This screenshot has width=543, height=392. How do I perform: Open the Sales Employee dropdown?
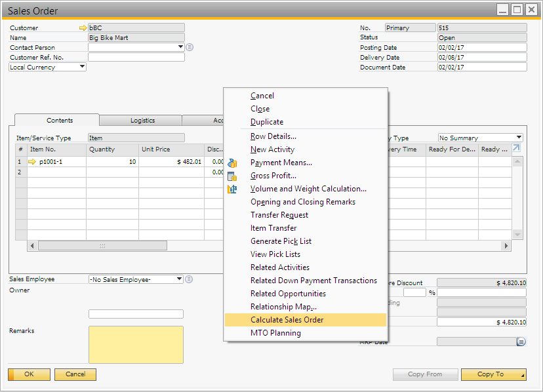coord(179,279)
